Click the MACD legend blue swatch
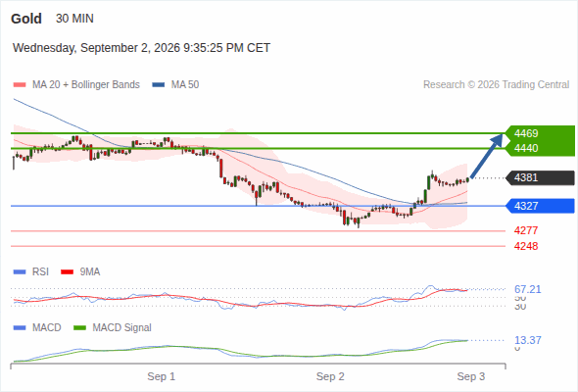The height and width of the screenshot is (392, 578). [20, 328]
